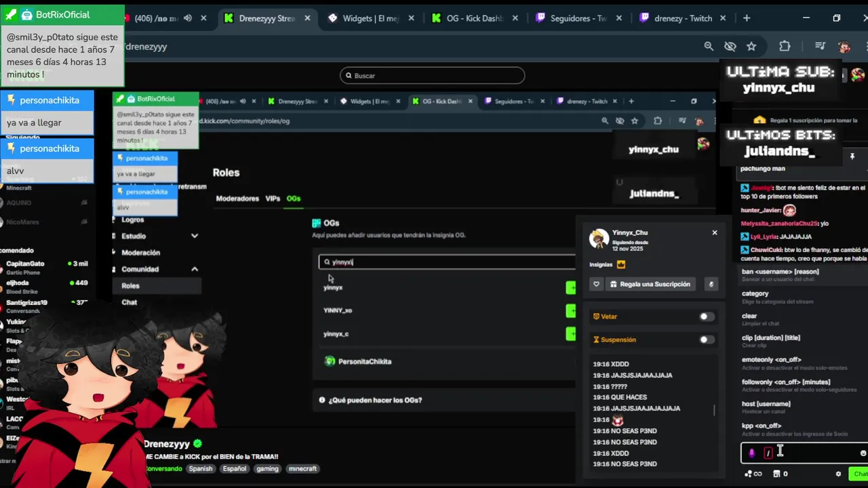868x488 pixels.
Task: Open Roles in dashboard sidebar
Action: (x=130, y=286)
